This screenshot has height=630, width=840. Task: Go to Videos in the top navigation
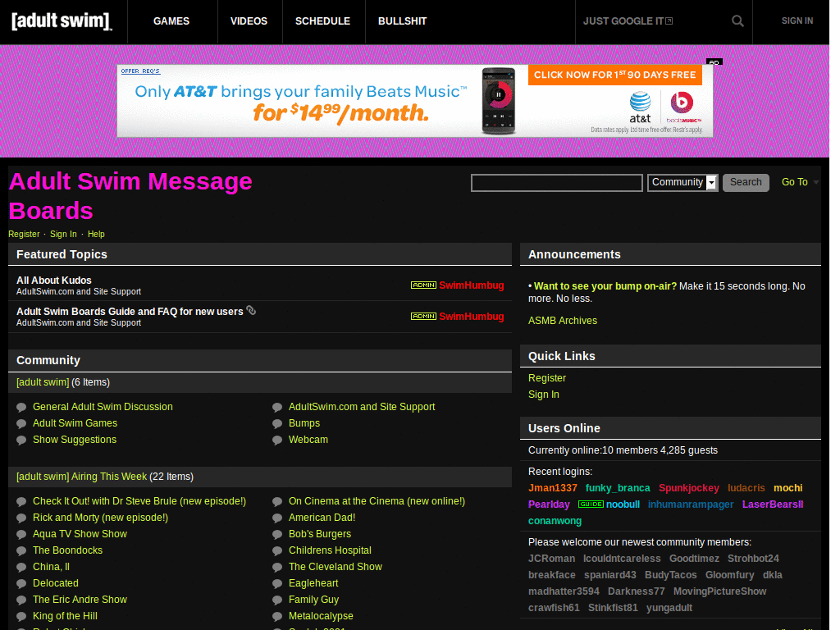249,21
